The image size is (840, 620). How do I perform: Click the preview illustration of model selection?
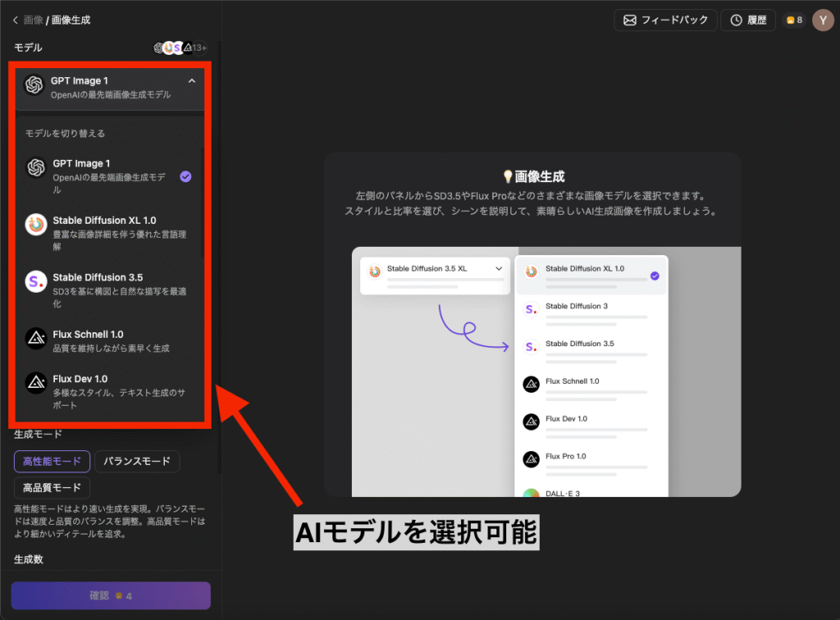point(546,372)
